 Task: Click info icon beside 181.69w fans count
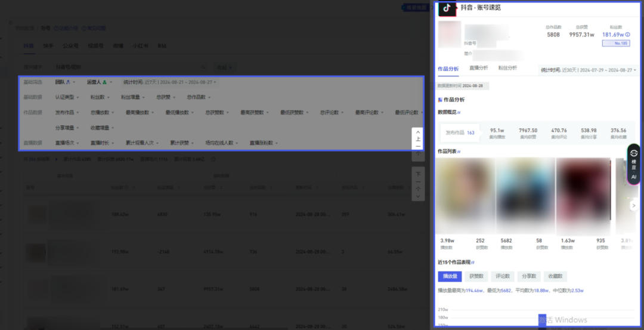[627, 35]
